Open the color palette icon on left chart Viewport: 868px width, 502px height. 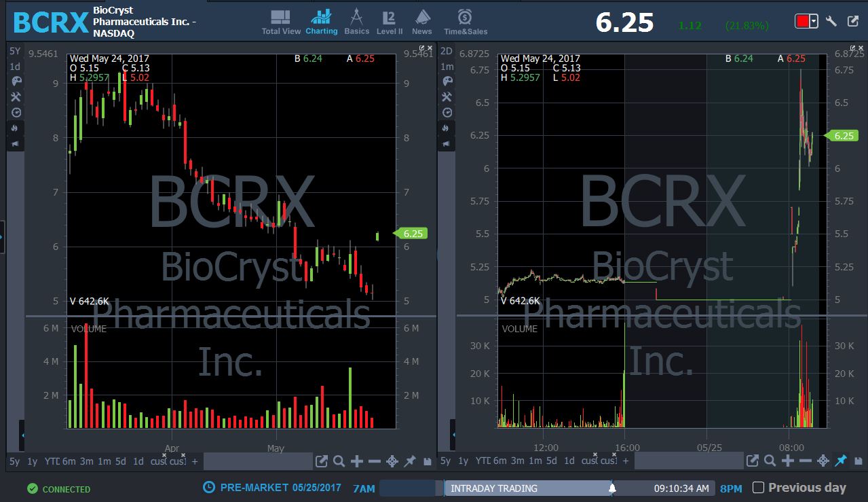pos(16,82)
